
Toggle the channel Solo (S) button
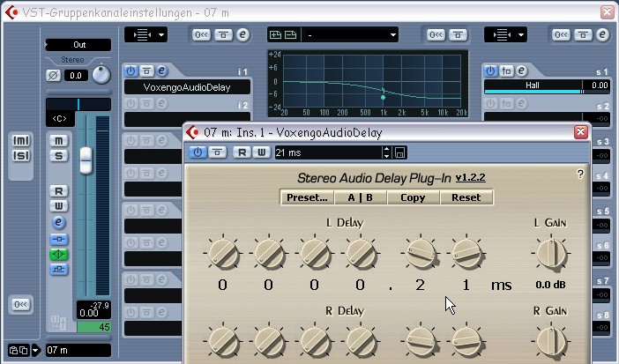click(x=58, y=156)
